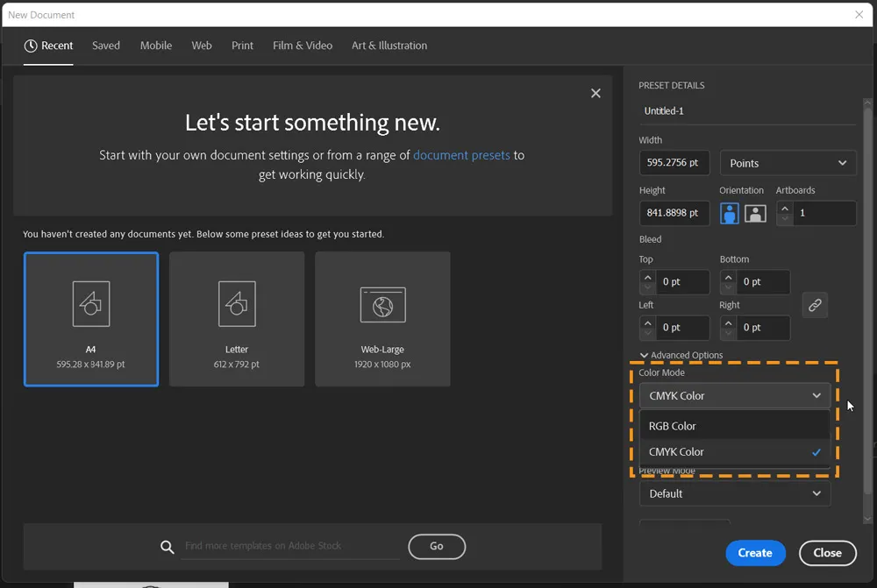Open the Points unit dropdown
The width and height of the screenshot is (877, 588).
788,162
